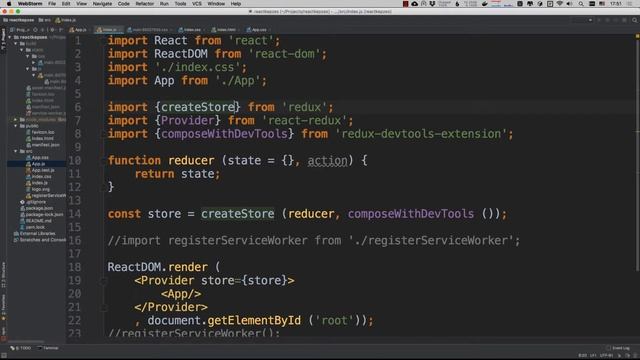Click the fold marker at line 10
640x360 pixels.
(x=103, y=161)
